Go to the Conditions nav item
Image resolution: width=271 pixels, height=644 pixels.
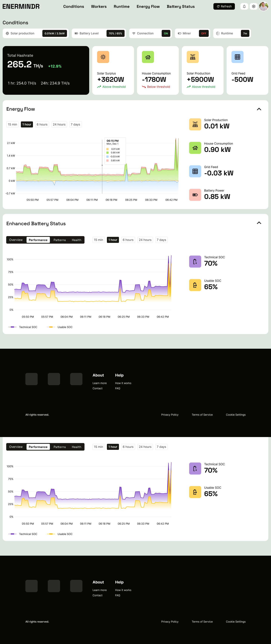point(74,7)
